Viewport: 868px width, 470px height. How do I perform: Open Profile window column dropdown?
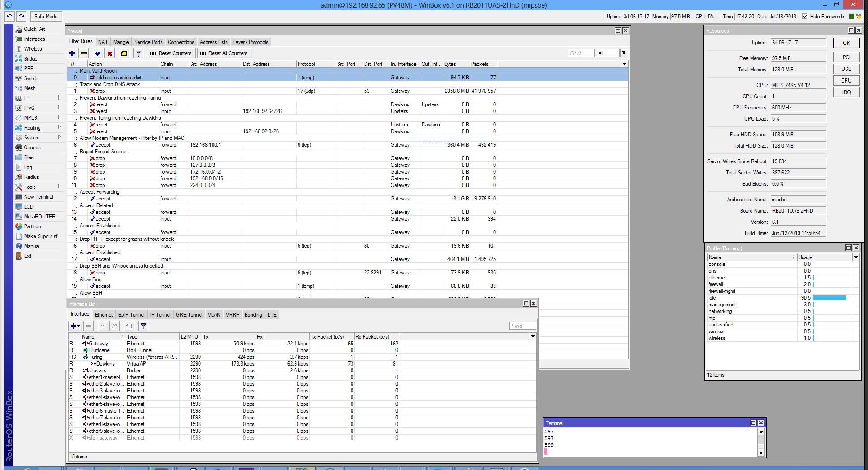click(856, 257)
